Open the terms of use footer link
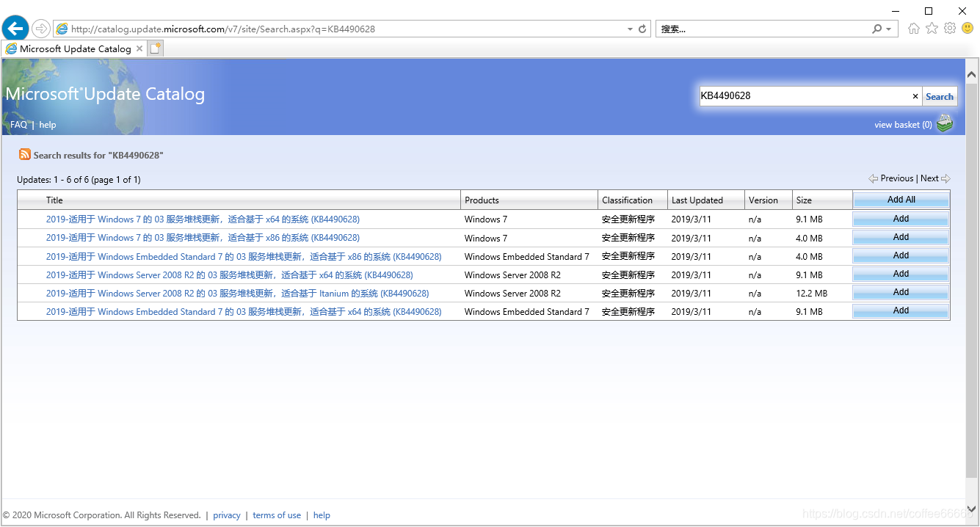Image resolution: width=980 pixels, height=527 pixels. (277, 515)
